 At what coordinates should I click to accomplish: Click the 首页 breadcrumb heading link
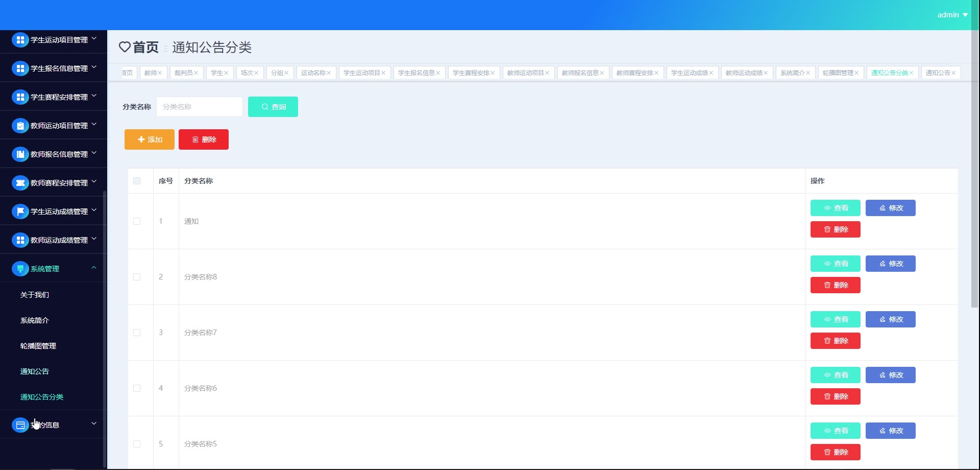coord(145,47)
